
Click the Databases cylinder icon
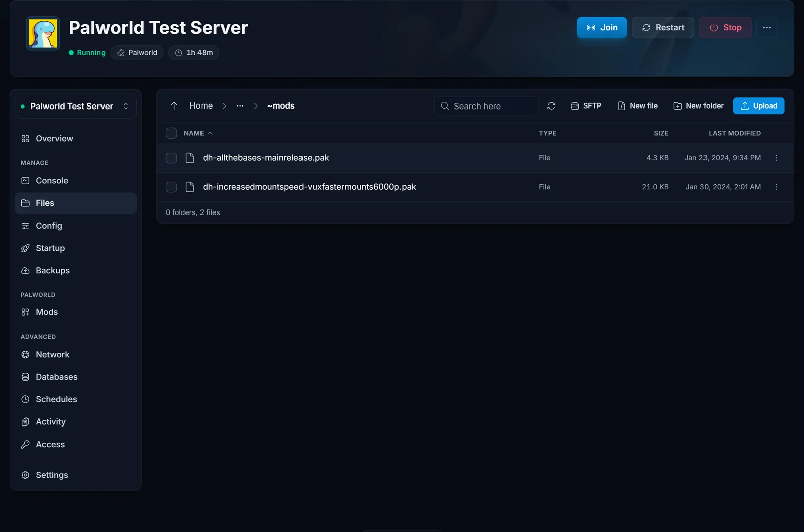25,377
